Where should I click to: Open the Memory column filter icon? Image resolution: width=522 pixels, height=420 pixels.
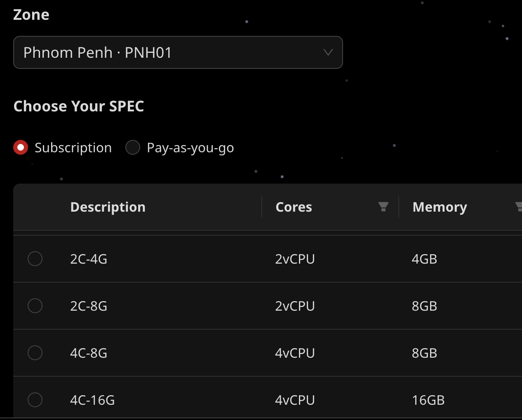point(519,207)
